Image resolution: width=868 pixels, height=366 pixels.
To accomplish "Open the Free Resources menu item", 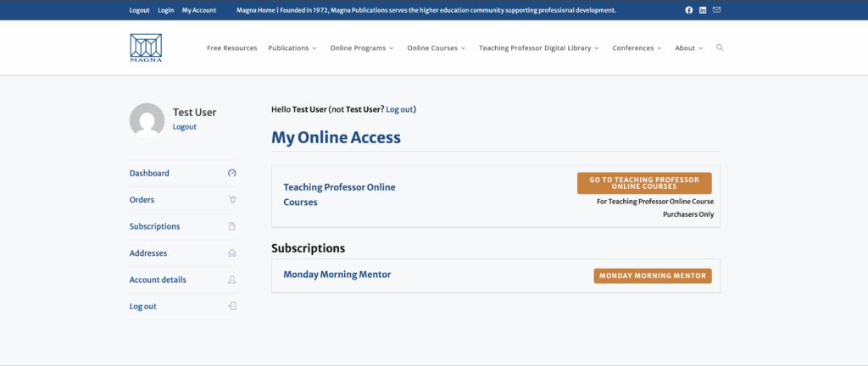I will (x=232, y=48).
